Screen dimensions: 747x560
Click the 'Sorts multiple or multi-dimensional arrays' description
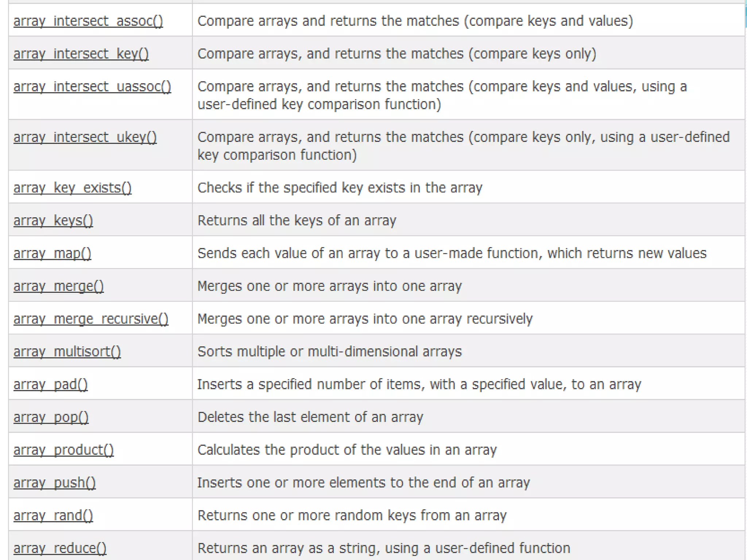coord(329,352)
